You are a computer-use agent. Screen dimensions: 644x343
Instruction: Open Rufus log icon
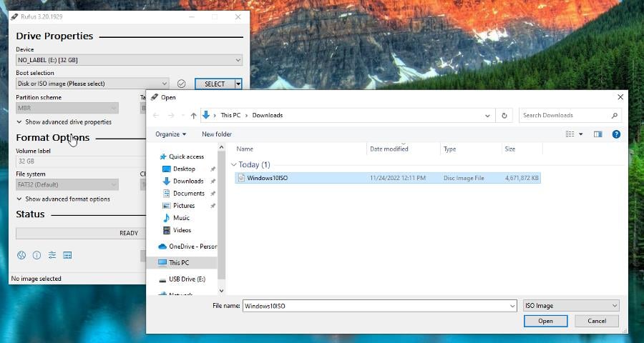67,255
